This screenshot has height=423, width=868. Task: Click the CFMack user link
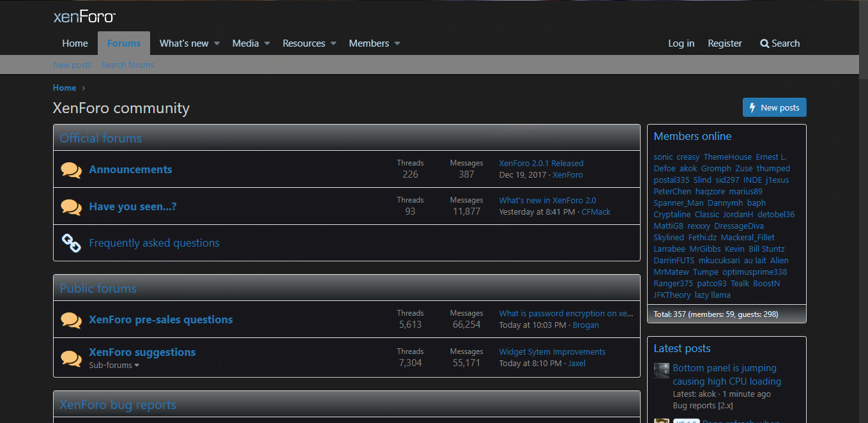tap(596, 211)
